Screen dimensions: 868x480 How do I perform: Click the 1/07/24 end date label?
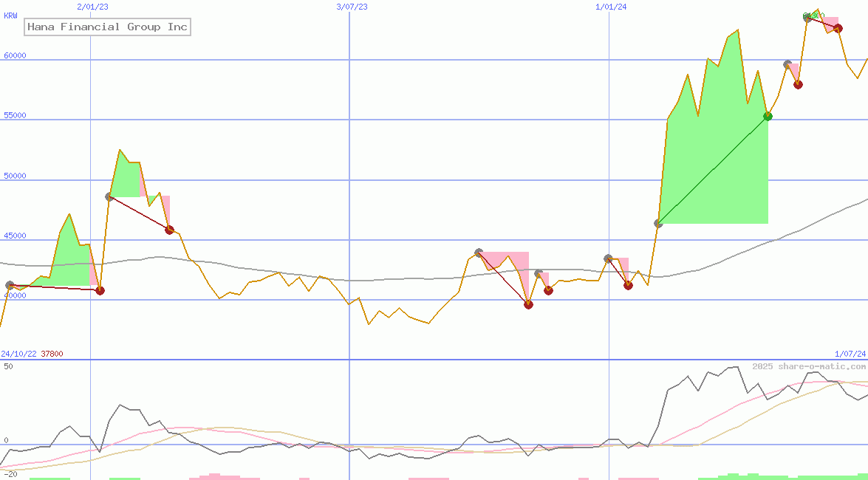click(x=850, y=354)
